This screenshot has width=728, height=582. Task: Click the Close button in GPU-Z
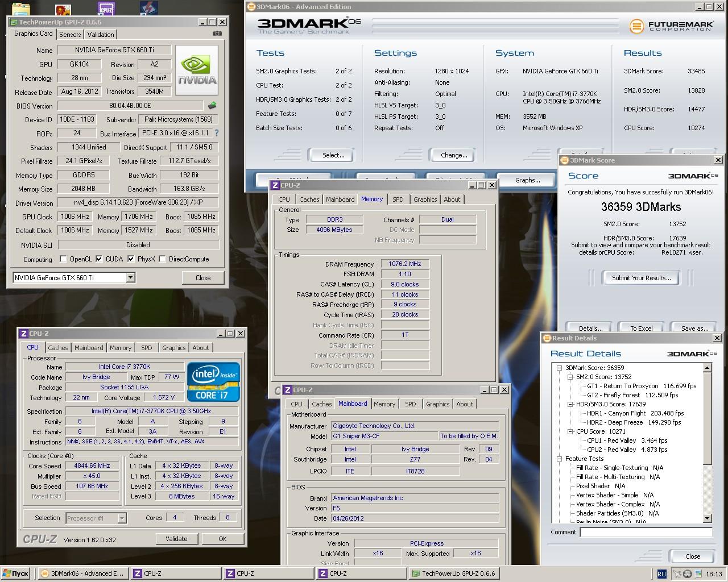pyautogui.click(x=203, y=278)
